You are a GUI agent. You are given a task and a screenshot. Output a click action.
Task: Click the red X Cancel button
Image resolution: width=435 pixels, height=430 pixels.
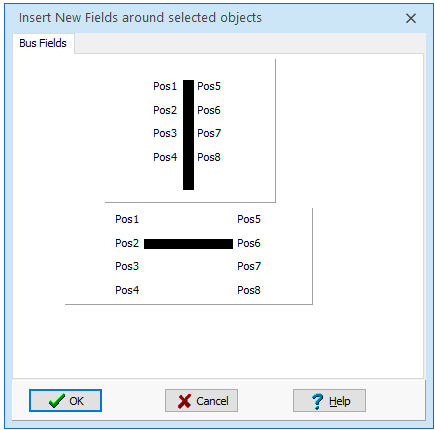click(201, 400)
